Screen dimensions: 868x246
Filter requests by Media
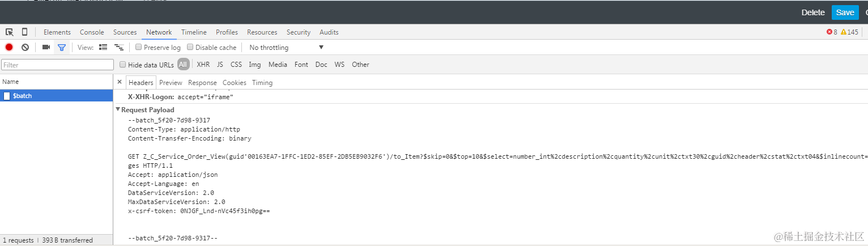[278, 65]
